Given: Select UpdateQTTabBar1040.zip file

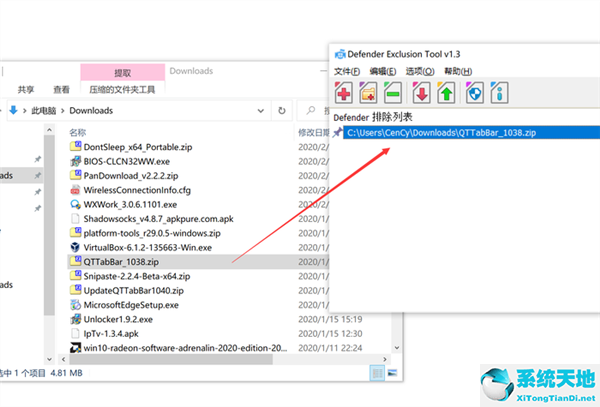Looking at the screenshot, I should (x=134, y=291).
